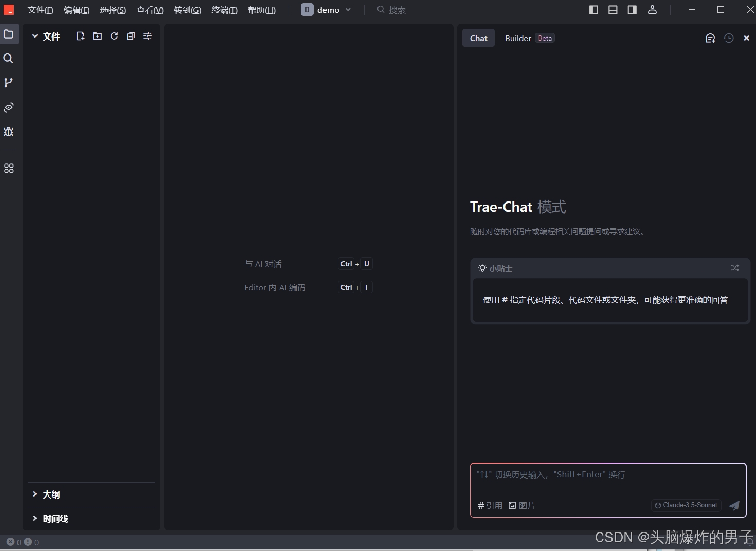The image size is (756, 551).
Task: Collapse all folders in explorer
Action: coord(131,36)
